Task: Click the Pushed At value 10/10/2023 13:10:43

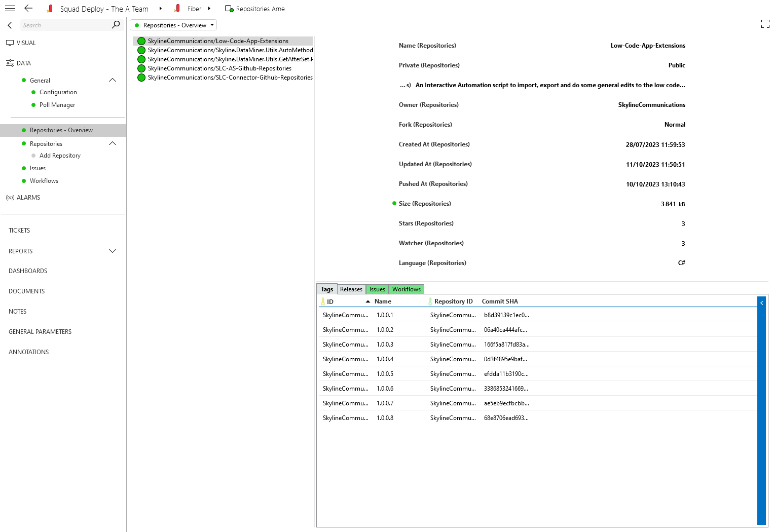Action: coord(655,184)
